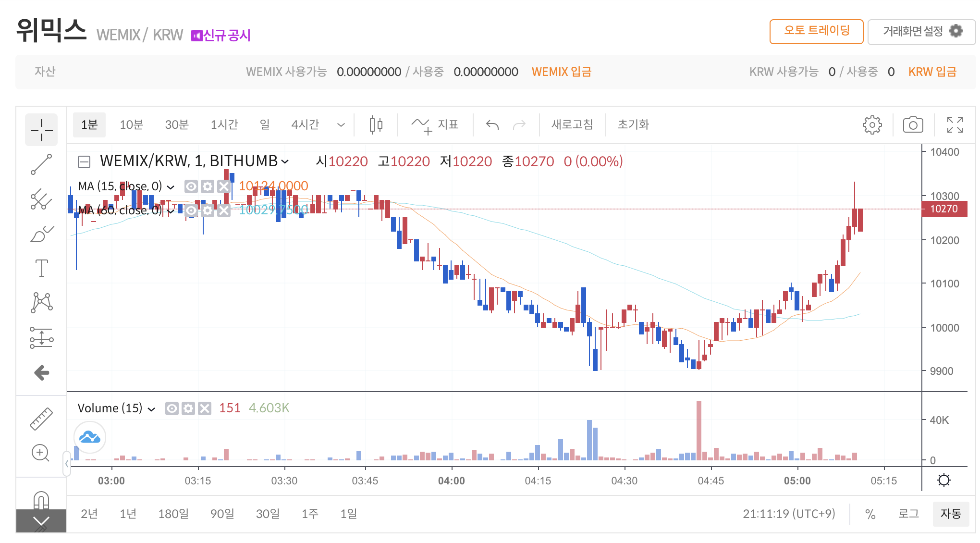Screen dimensions: 980x543
Task: Toggle visibility of MA 60 indicator
Action: [x=191, y=210]
